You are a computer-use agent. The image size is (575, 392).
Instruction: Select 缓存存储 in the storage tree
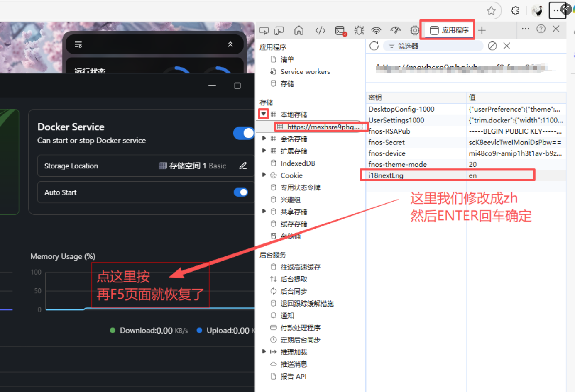[x=294, y=224]
